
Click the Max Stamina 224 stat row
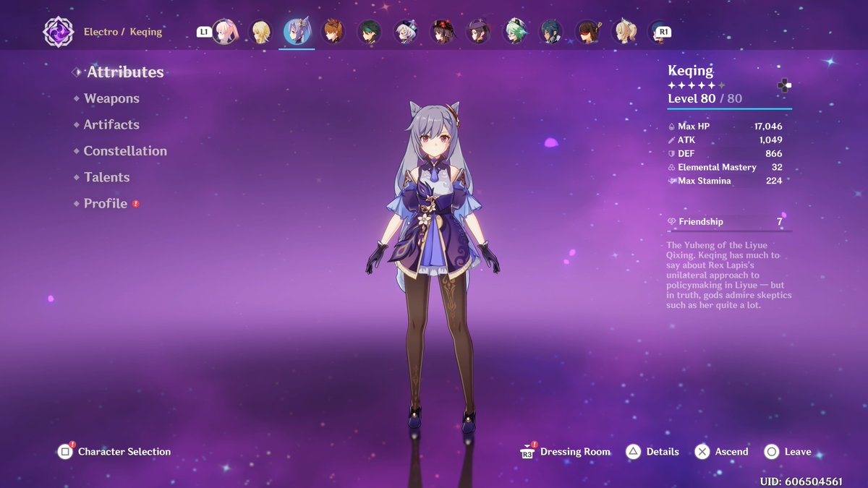pos(726,181)
